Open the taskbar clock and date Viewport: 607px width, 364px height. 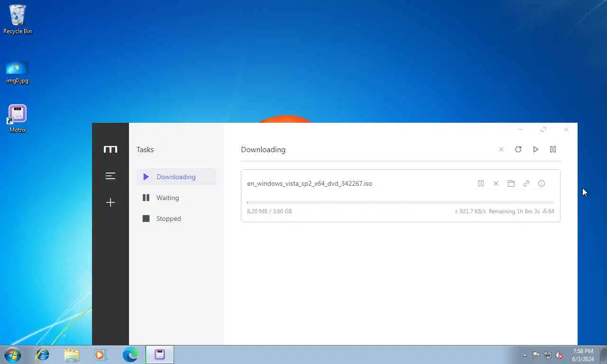(x=583, y=355)
